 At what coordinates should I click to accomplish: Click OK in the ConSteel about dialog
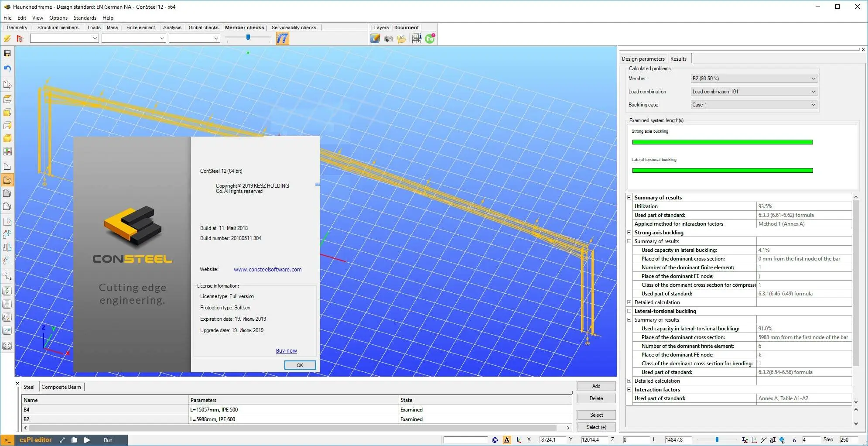point(300,365)
